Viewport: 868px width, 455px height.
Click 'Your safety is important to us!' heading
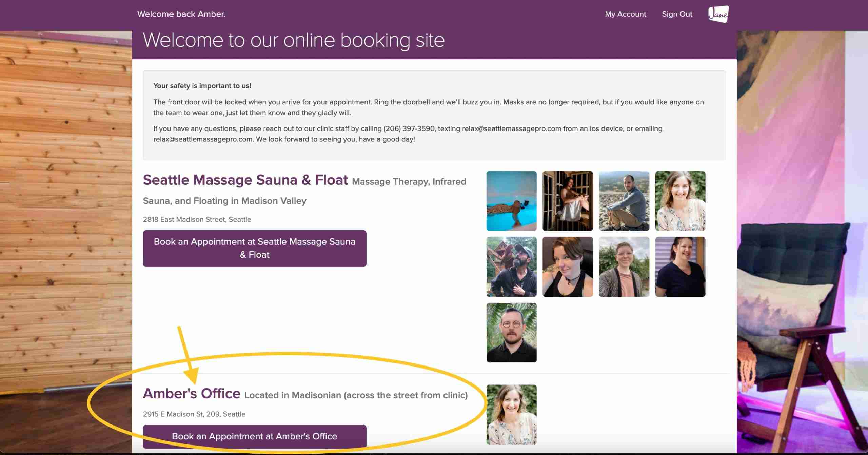(x=202, y=86)
